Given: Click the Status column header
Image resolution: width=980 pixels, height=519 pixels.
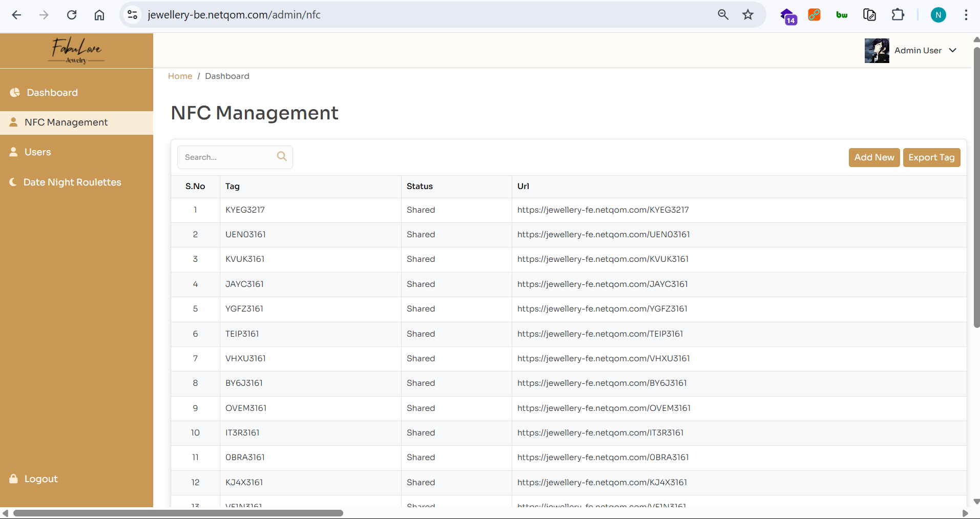Looking at the screenshot, I should [420, 186].
